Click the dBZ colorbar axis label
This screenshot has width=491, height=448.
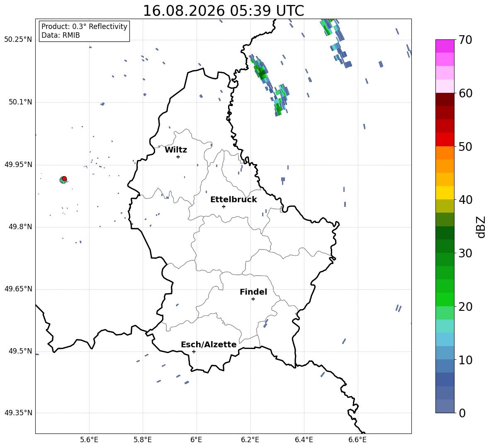[x=481, y=227]
